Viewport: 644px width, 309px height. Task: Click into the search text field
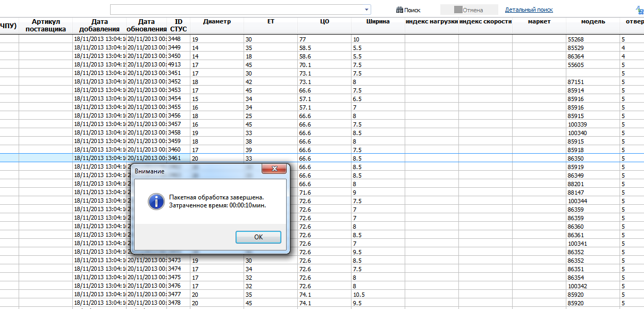coord(237,10)
